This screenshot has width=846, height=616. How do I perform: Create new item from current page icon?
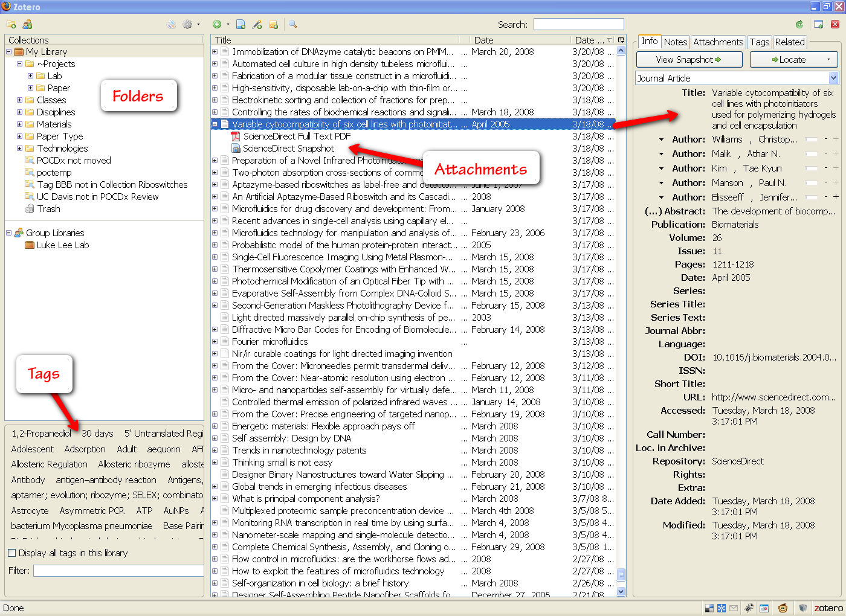tap(241, 25)
